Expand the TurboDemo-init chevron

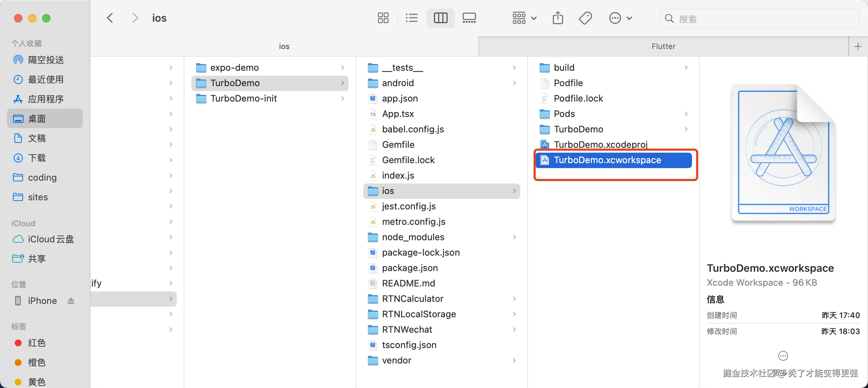tap(343, 98)
